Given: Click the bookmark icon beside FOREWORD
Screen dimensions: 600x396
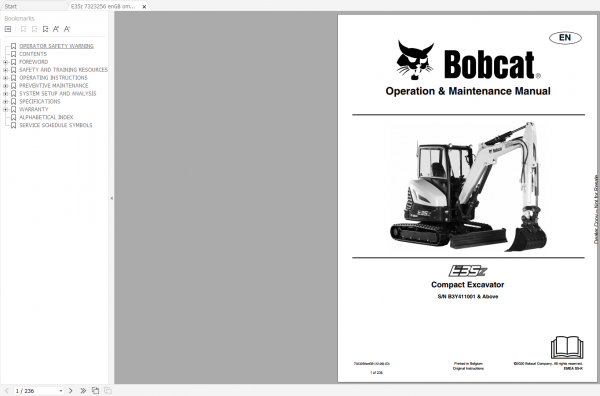Looking at the screenshot, I should coord(13,62).
